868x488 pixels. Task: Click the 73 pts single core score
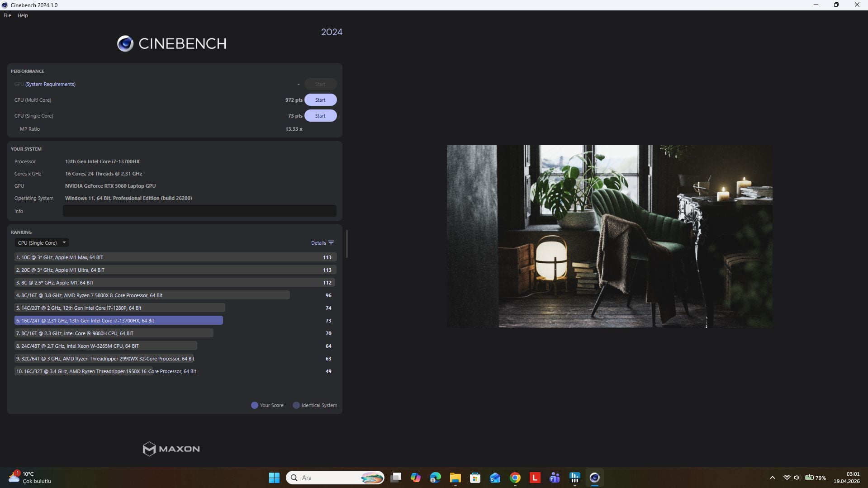295,116
